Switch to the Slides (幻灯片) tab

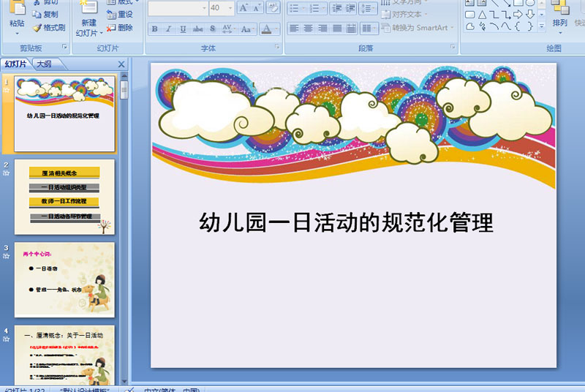pyautogui.click(x=15, y=64)
